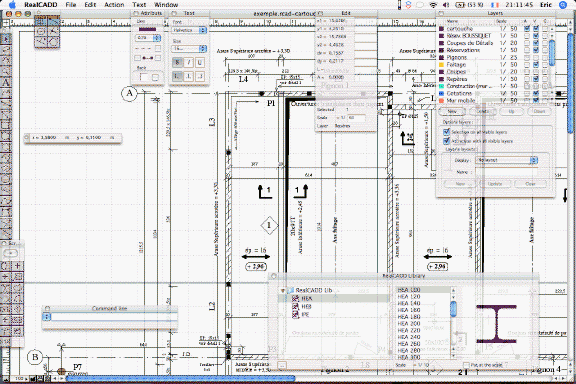The width and height of the screenshot is (576, 384).
Task: Click the IPE folder icon in the library
Action: pos(295,315)
